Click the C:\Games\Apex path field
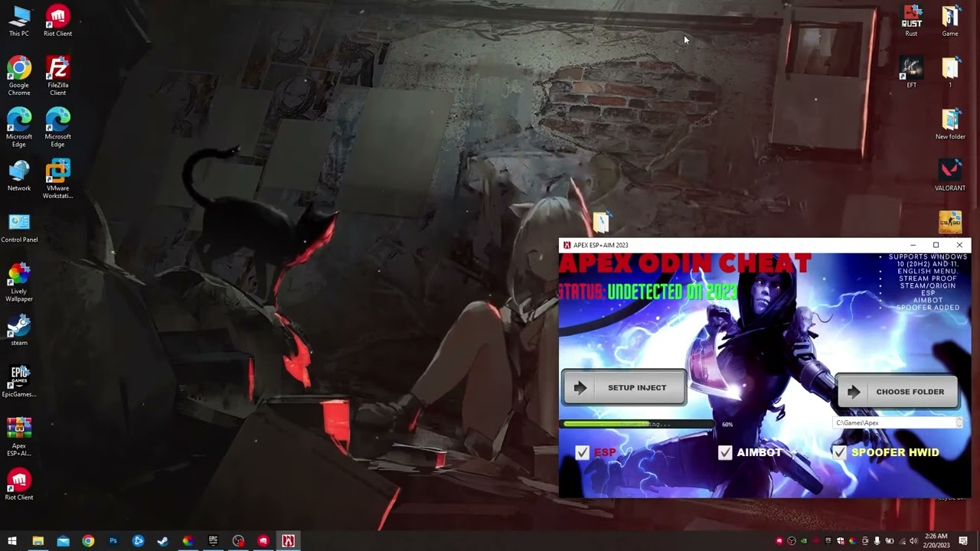Viewport: 980px width, 551px height. click(x=897, y=422)
